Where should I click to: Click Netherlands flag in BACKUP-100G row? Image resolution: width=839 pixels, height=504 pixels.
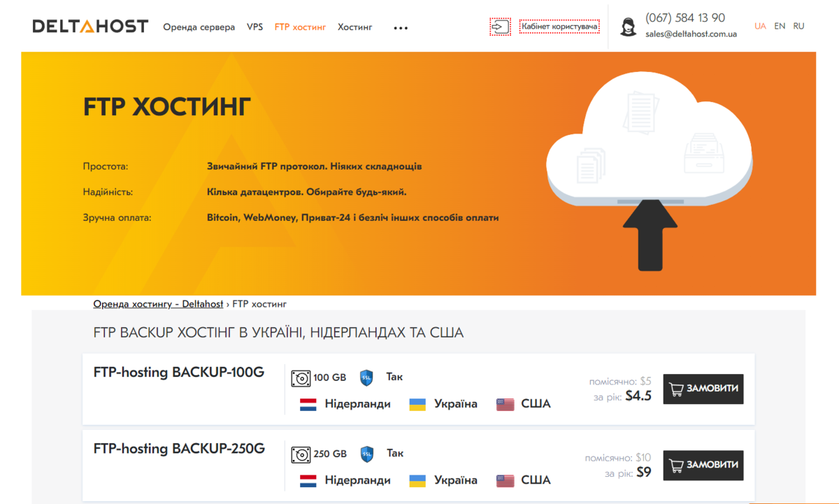coord(308,404)
